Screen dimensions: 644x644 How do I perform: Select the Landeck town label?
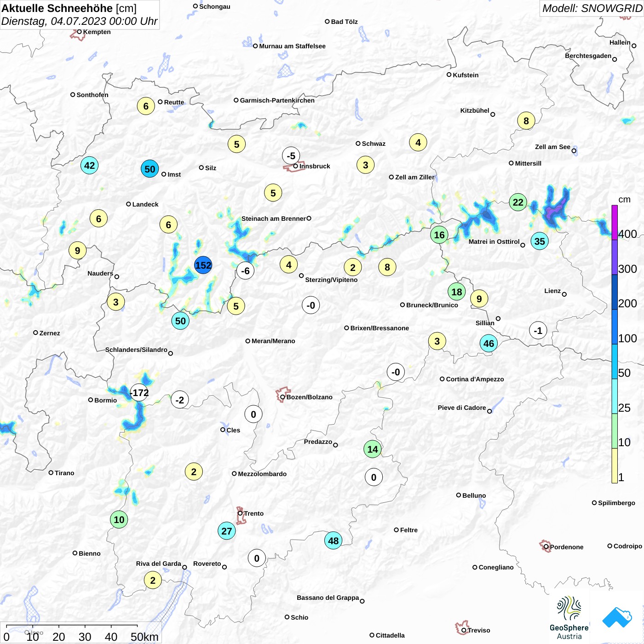(145, 204)
